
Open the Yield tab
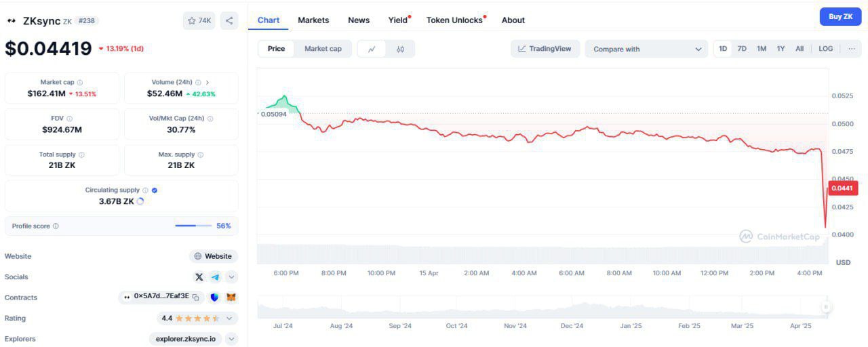pyautogui.click(x=399, y=20)
